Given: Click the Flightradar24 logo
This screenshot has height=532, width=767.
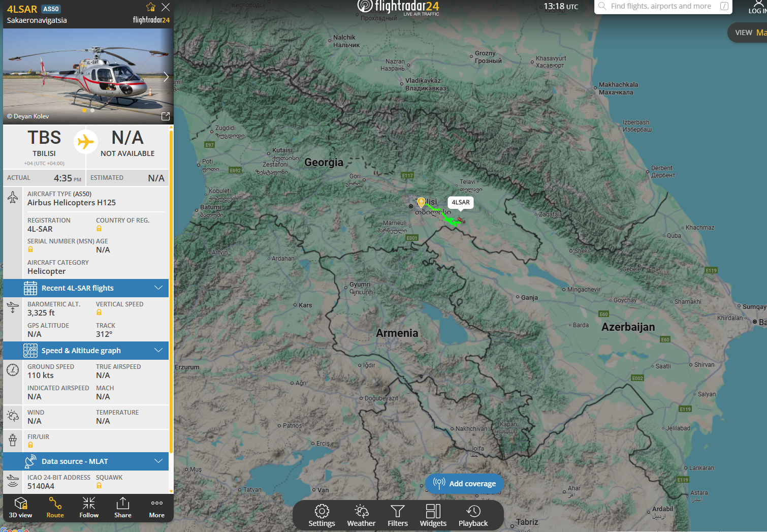Looking at the screenshot, I should click(398, 7).
